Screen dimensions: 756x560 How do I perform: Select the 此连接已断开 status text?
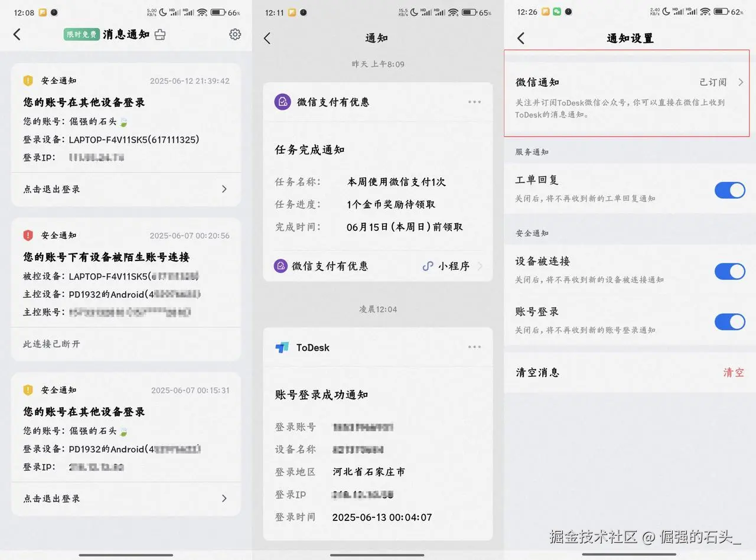[x=51, y=344]
